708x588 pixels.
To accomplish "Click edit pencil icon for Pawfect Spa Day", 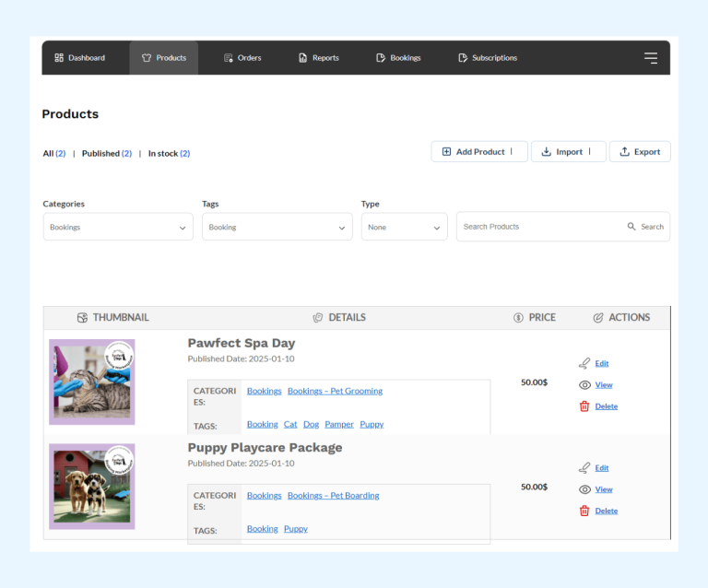I will pos(584,363).
